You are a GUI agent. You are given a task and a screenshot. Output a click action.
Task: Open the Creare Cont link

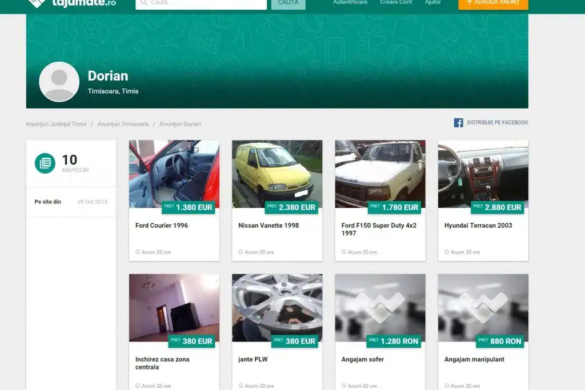point(396,2)
